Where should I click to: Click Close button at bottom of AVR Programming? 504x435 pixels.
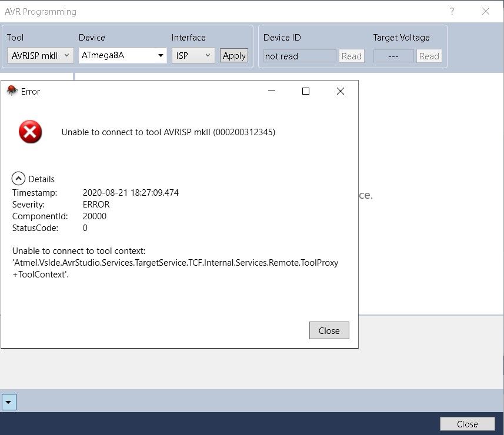click(x=467, y=424)
